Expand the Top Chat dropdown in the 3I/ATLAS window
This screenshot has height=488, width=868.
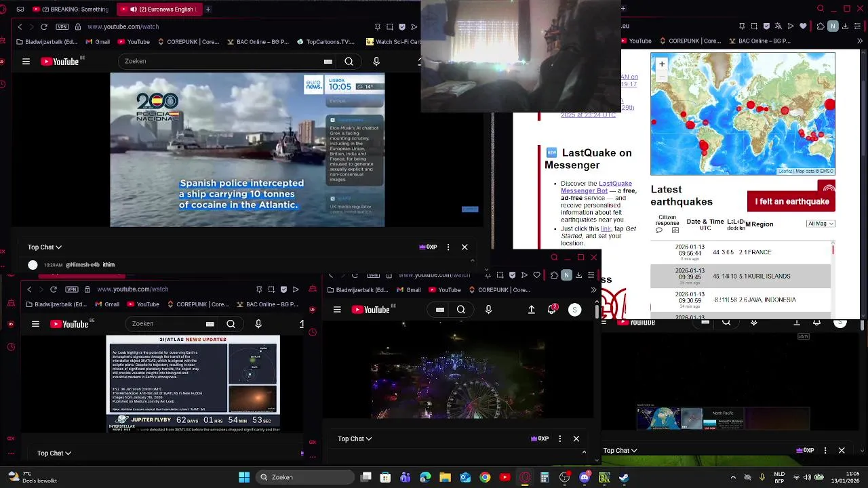pyautogui.click(x=54, y=453)
